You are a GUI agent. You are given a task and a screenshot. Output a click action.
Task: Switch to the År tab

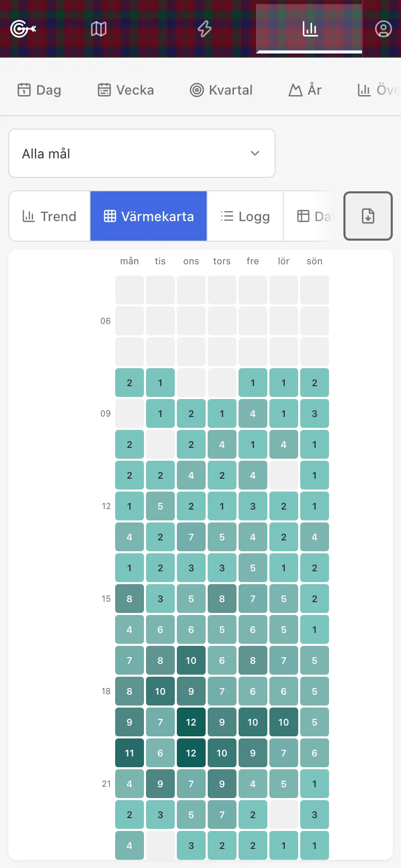coord(305,90)
